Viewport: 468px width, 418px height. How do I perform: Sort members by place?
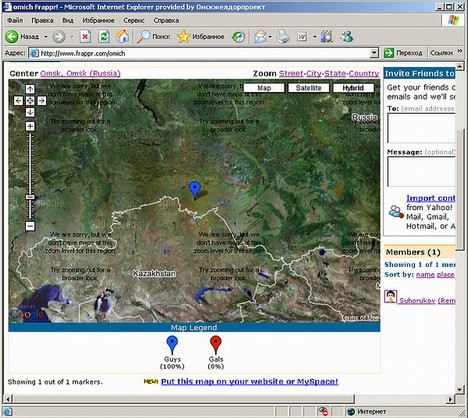(446, 275)
